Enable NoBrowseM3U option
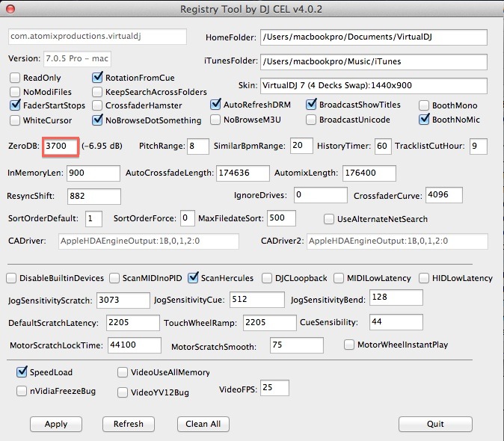This screenshot has height=441, width=504. [215, 120]
